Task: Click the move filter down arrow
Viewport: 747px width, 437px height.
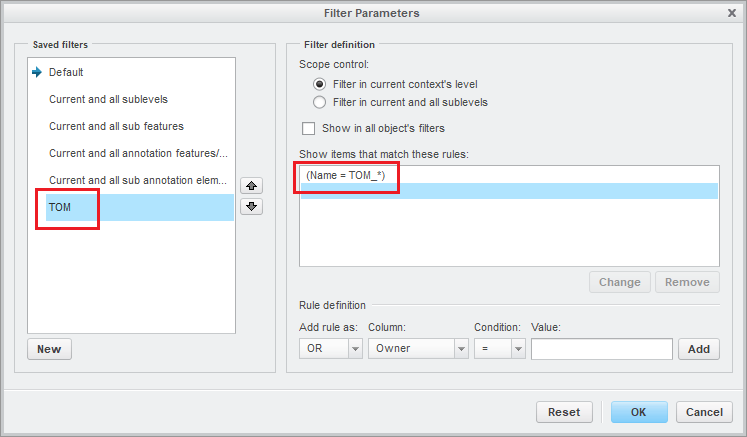Action: point(253,206)
